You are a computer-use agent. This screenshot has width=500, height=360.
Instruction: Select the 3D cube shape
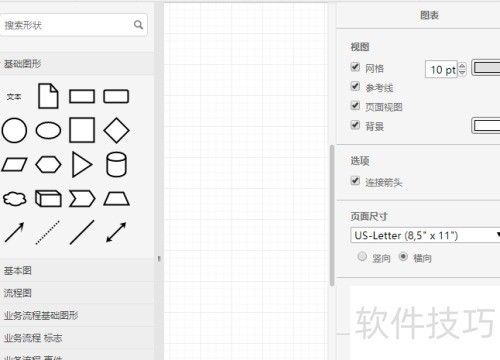coord(48,199)
